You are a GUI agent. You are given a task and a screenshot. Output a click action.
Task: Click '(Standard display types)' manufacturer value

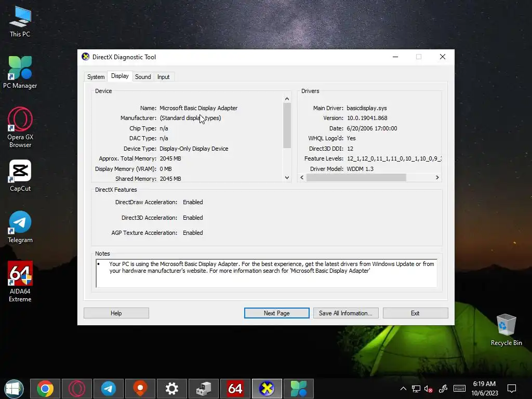(190, 118)
